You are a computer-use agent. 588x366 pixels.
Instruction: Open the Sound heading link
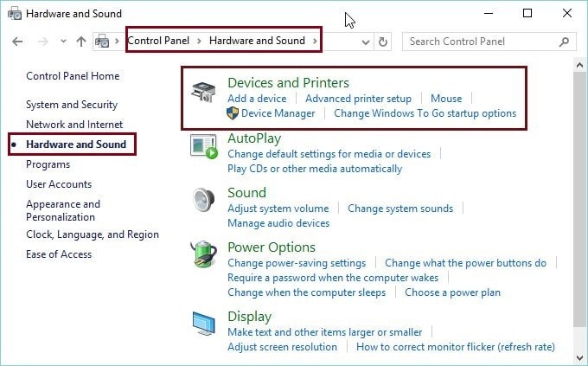click(x=246, y=193)
